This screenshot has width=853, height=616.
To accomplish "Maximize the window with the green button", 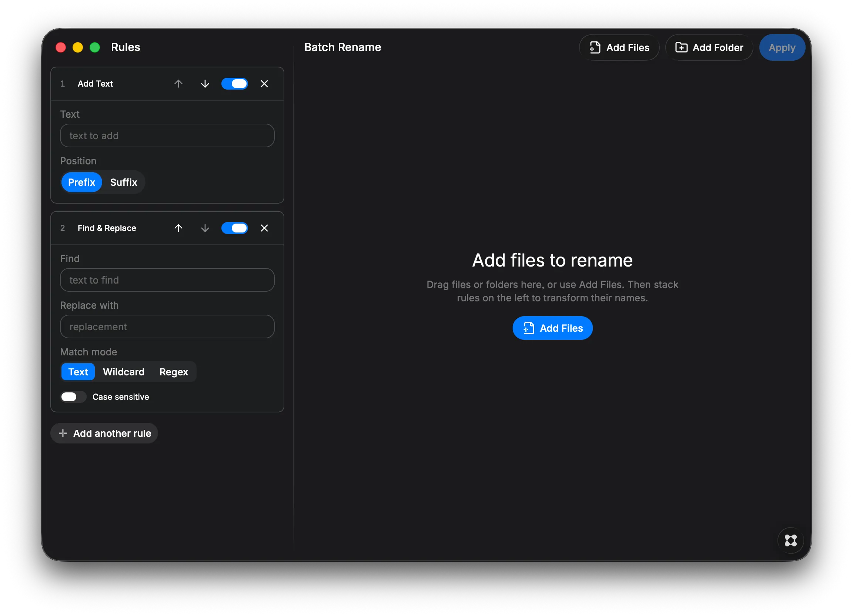I will pyautogui.click(x=95, y=47).
